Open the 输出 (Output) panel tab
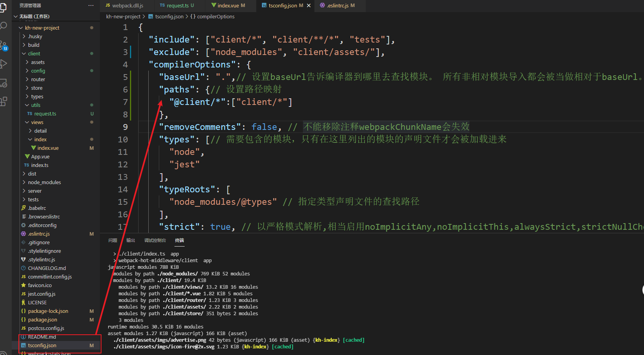The height and width of the screenshot is (355, 644). click(131, 240)
